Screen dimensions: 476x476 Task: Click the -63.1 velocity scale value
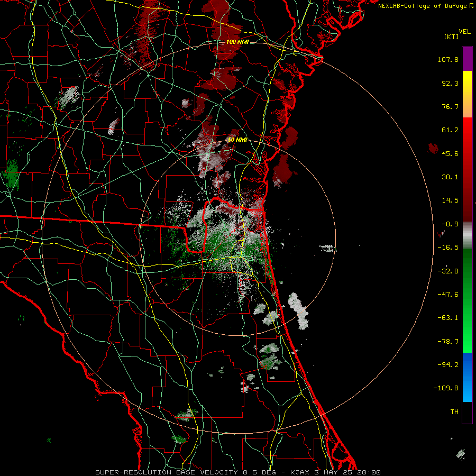[x=448, y=318]
